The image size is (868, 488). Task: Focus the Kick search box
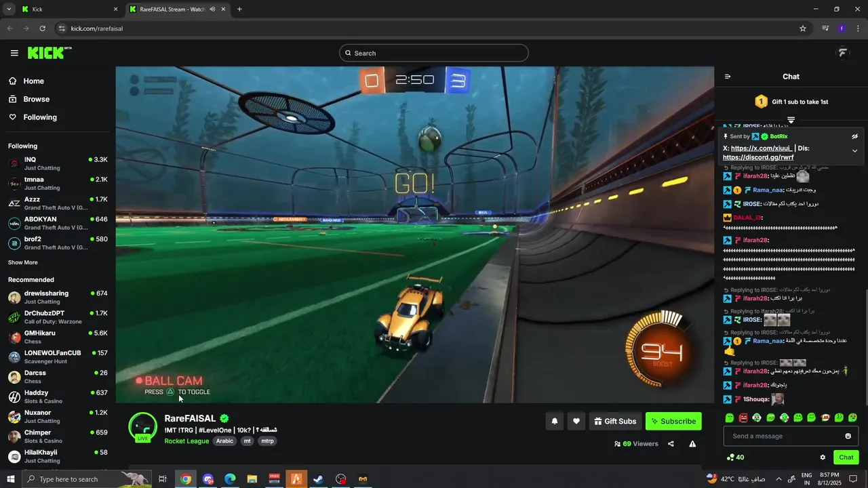coord(434,53)
